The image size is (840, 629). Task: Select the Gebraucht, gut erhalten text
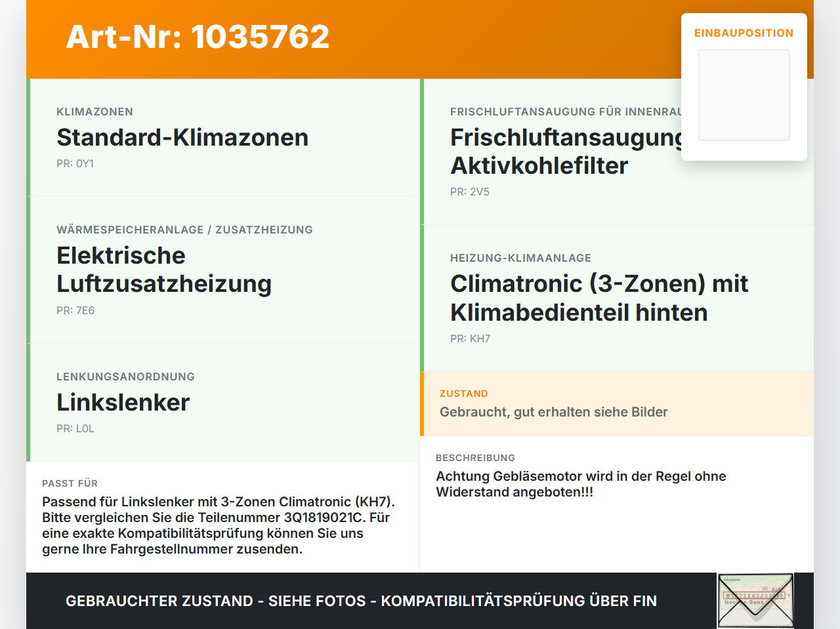coord(554,412)
